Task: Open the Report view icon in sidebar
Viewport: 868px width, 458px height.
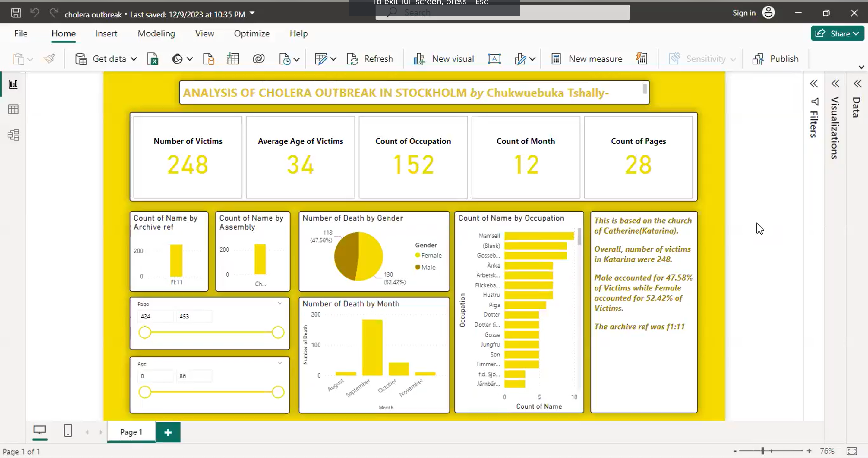Action: click(x=13, y=84)
